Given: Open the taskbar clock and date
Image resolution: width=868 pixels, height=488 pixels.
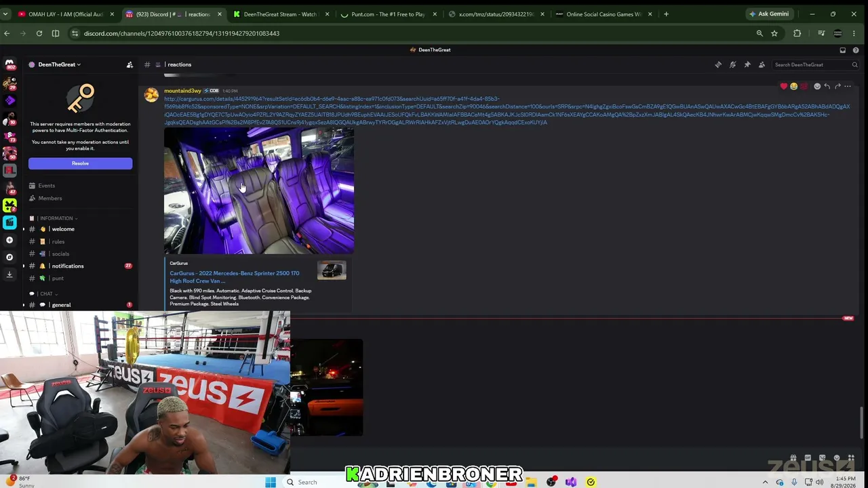Looking at the screenshot, I should [x=846, y=482].
